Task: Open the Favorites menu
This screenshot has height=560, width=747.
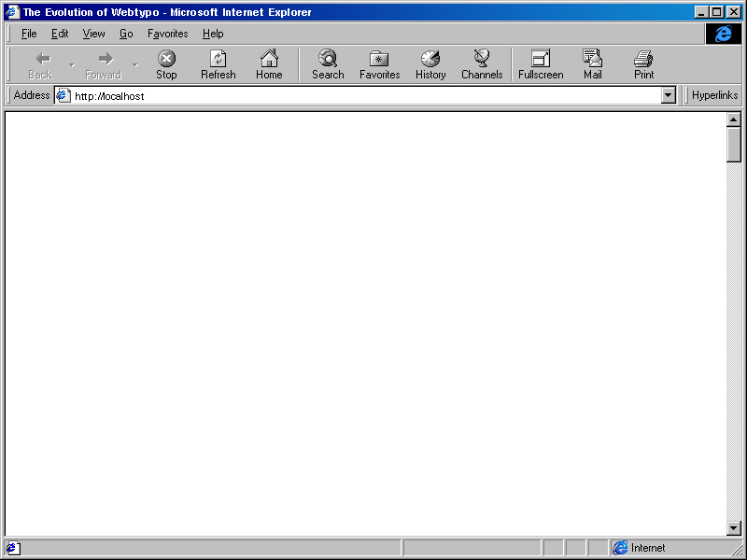Action: click(x=167, y=33)
